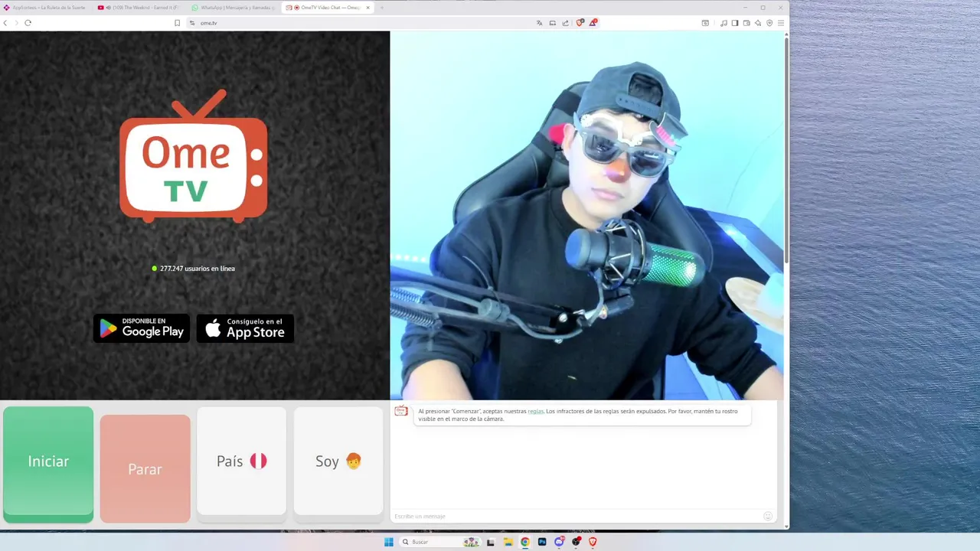Open the emoji picker in chat
Image resolution: width=980 pixels, height=551 pixels.
click(x=768, y=516)
